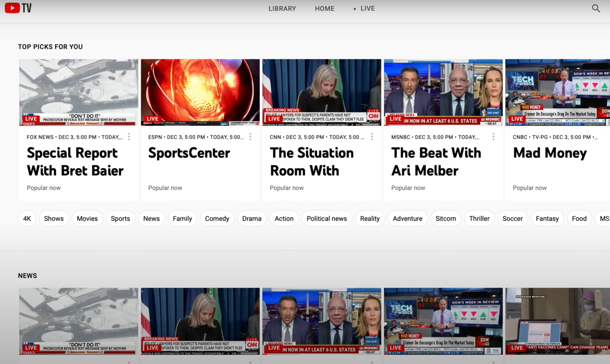Play CNN Situation Room thumbnail in Top Picks
Image resolution: width=610 pixels, height=364 pixels.
pyautogui.click(x=322, y=92)
